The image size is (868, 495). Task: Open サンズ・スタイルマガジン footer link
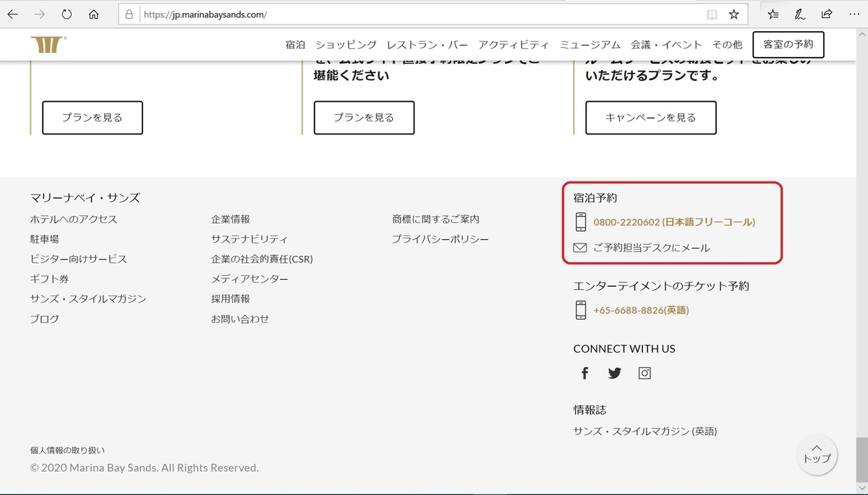pyautogui.click(x=88, y=298)
